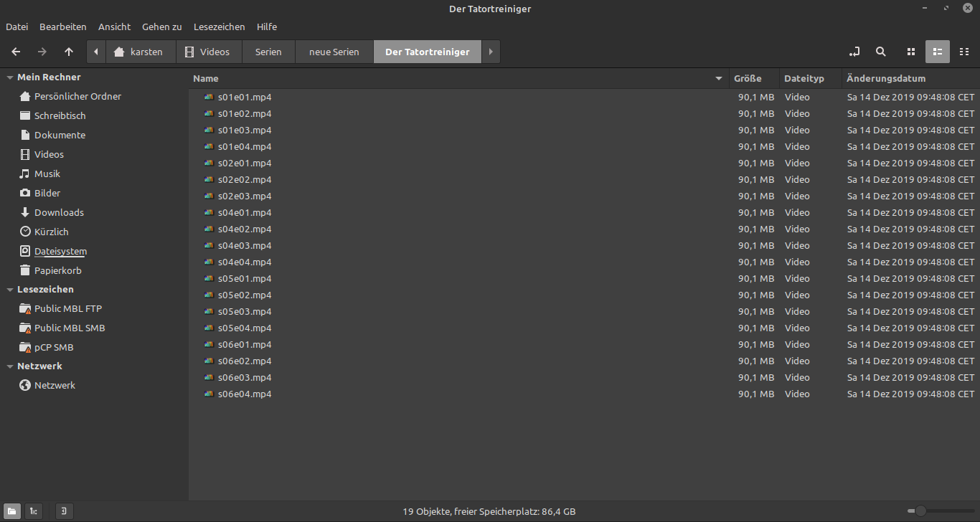Image resolution: width=980 pixels, height=522 pixels.
Task: Select the video icon of s06e04.mp4
Action: pyautogui.click(x=209, y=394)
